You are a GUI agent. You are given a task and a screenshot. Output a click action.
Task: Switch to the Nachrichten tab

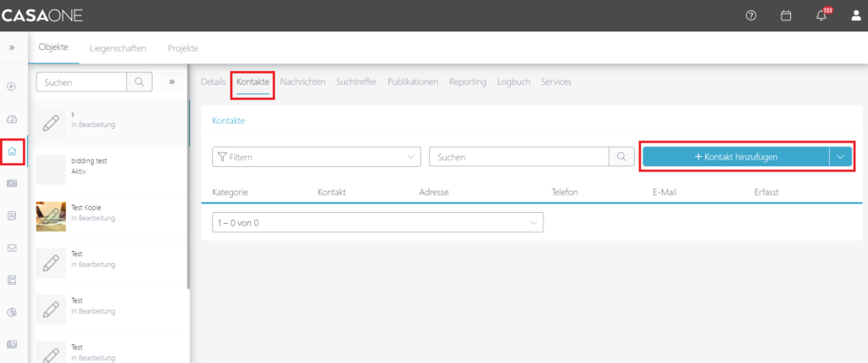303,82
